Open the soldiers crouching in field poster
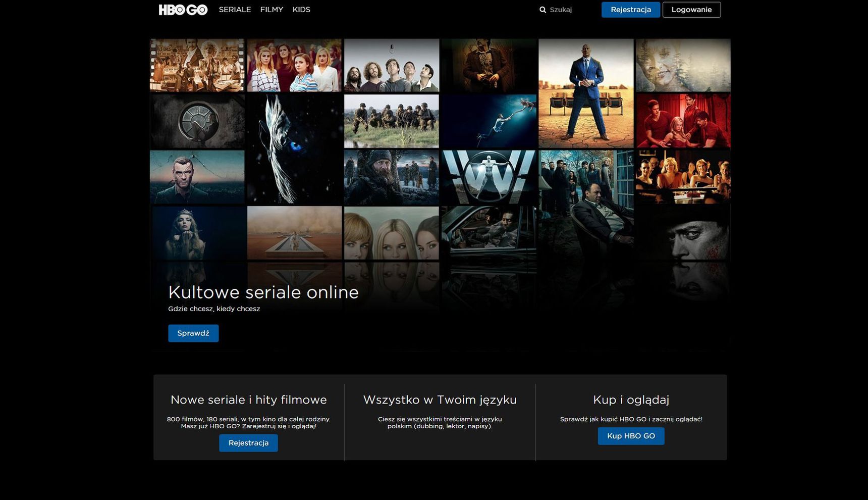The width and height of the screenshot is (868, 500). [x=392, y=121]
